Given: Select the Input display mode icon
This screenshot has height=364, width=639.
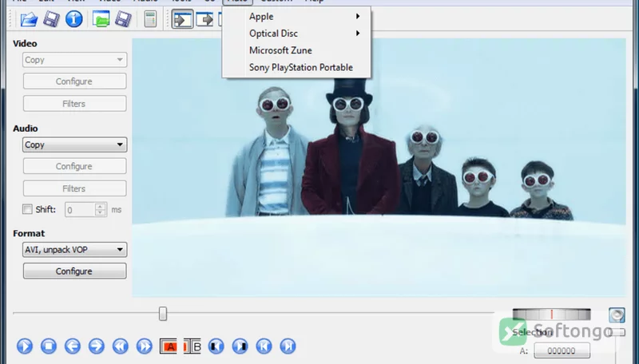Looking at the screenshot, I should pyautogui.click(x=182, y=19).
